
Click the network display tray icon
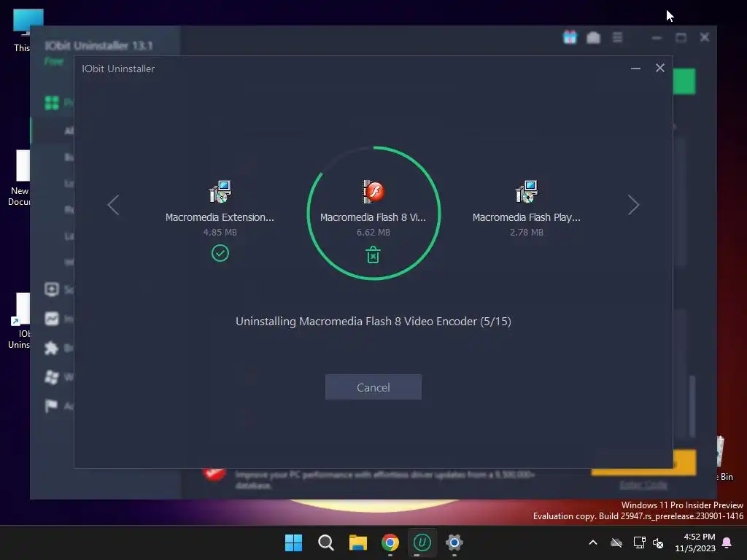(639, 542)
